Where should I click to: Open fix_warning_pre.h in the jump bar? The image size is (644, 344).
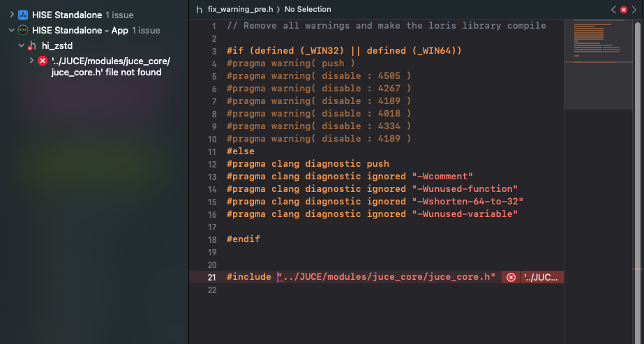pos(240,9)
